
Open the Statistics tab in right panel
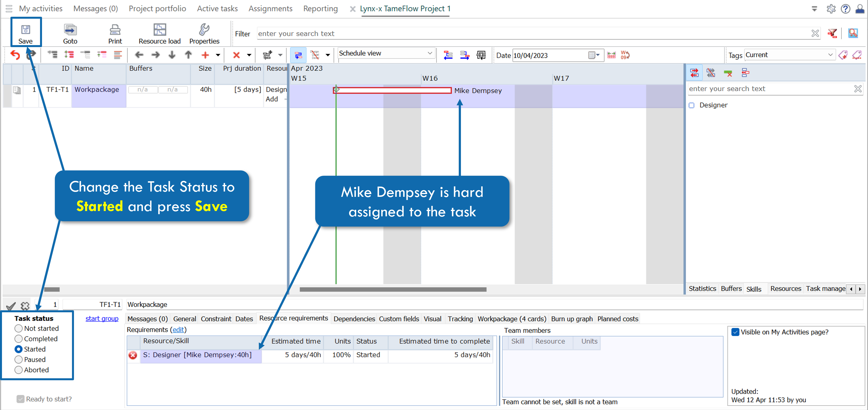(x=702, y=288)
